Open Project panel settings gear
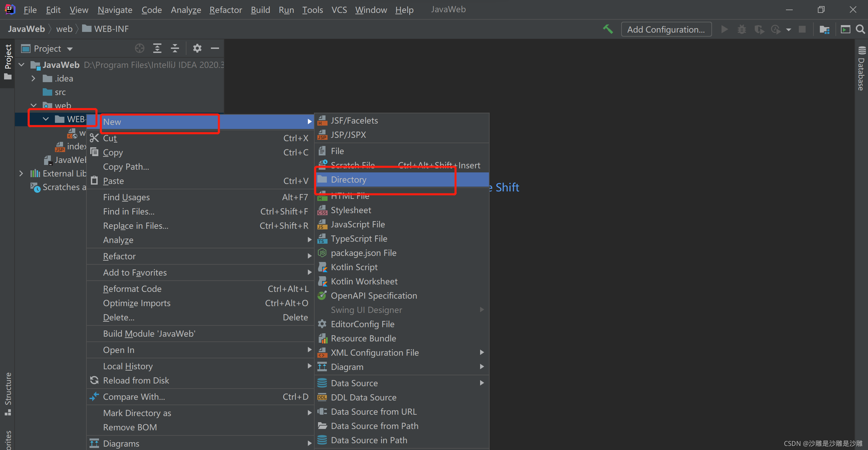This screenshot has height=450, width=868. 197,49
